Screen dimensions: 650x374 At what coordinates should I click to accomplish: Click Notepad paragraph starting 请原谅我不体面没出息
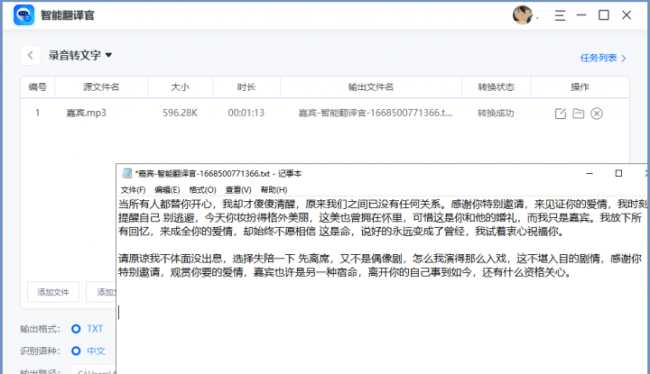point(380,265)
